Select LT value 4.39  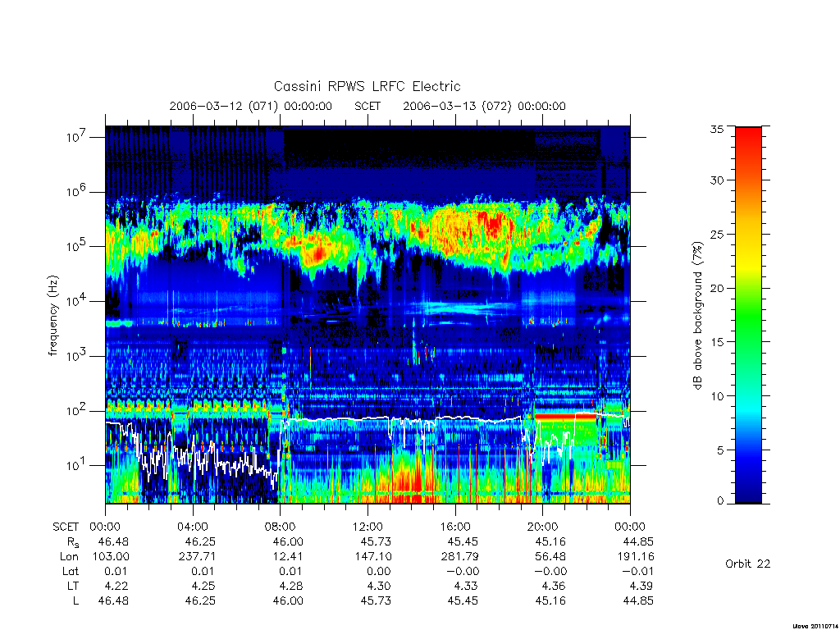pos(641,586)
